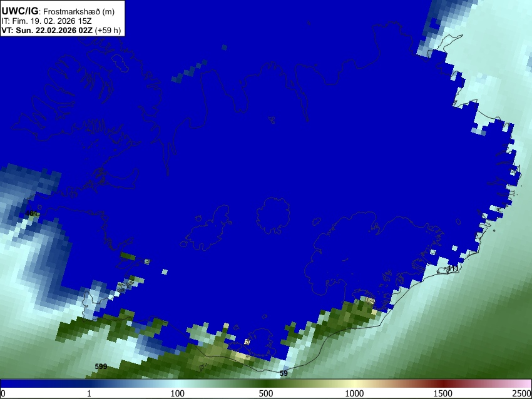Click the 1000 tick on the color scale

pos(354,393)
